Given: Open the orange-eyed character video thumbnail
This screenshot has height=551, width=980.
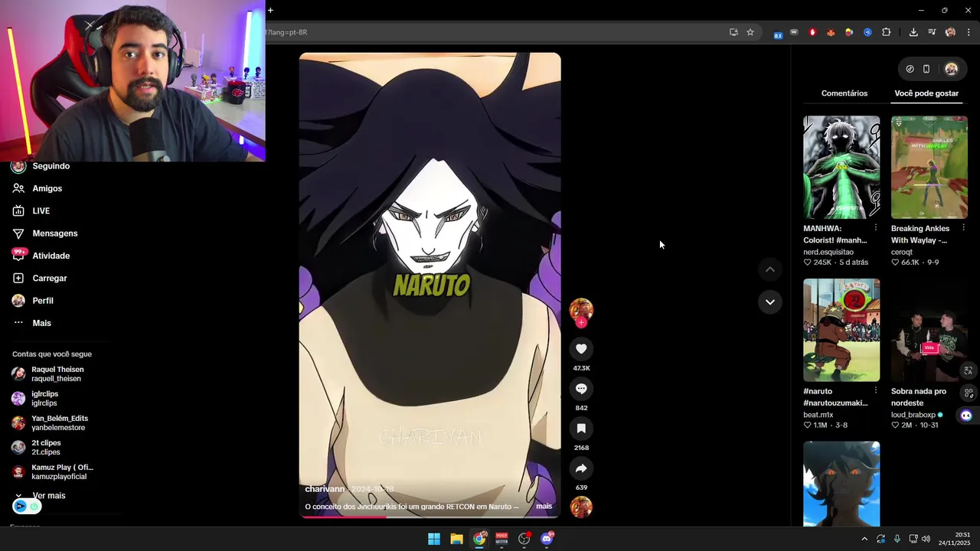Looking at the screenshot, I should coord(841,484).
